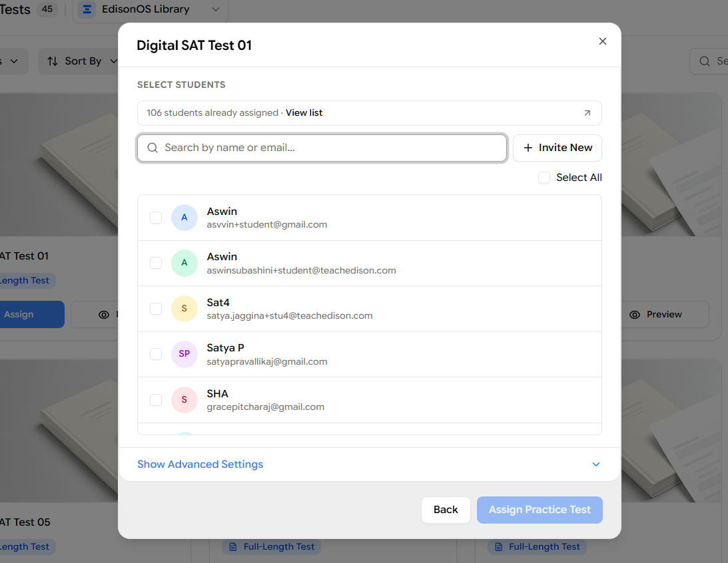The height and width of the screenshot is (563, 728).
Task: Select SHA student checkbox
Action: pos(156,400)
